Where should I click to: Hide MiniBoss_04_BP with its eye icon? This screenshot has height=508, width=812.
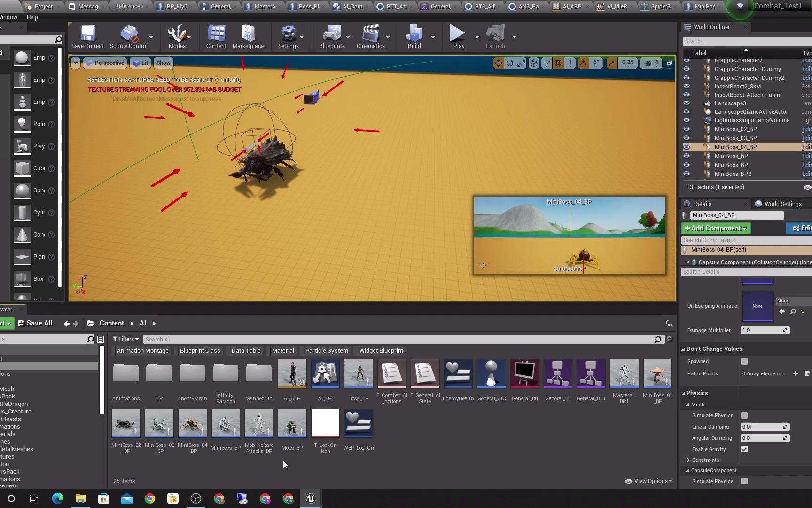pos(687,147)
